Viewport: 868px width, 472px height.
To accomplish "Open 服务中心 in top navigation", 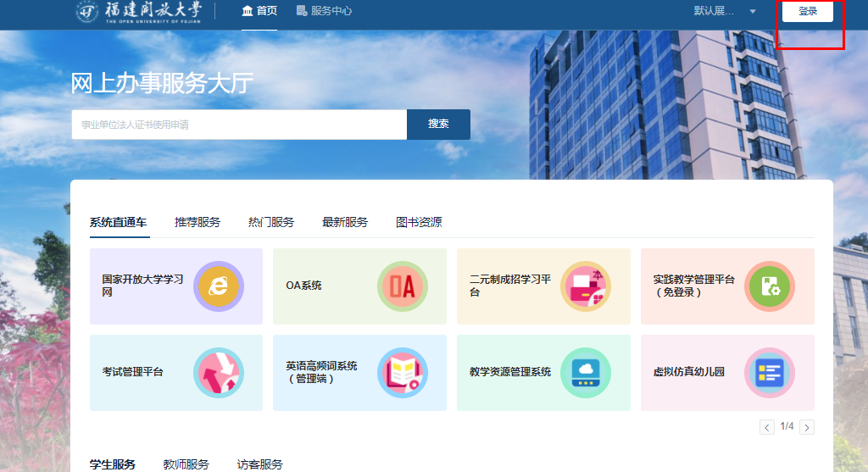I will (324, 11).
